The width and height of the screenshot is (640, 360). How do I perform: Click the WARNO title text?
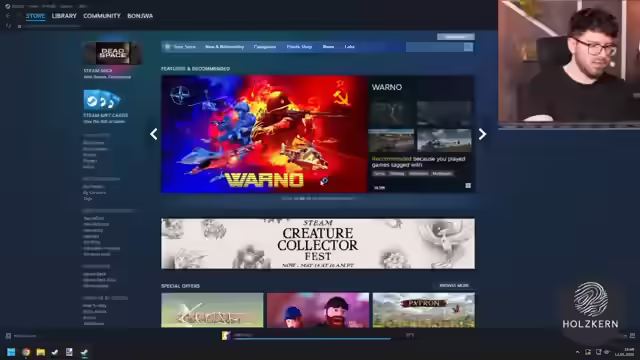(387, 87)
